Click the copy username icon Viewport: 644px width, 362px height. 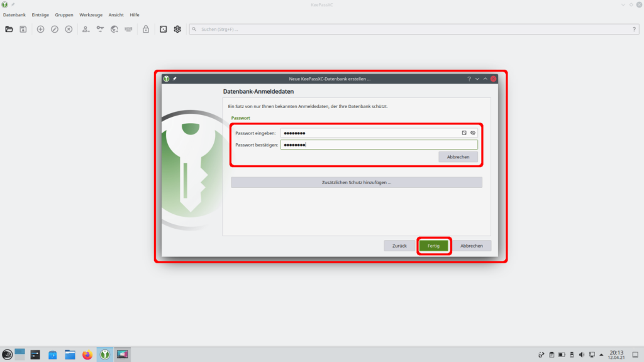click(x=86, y=29)
